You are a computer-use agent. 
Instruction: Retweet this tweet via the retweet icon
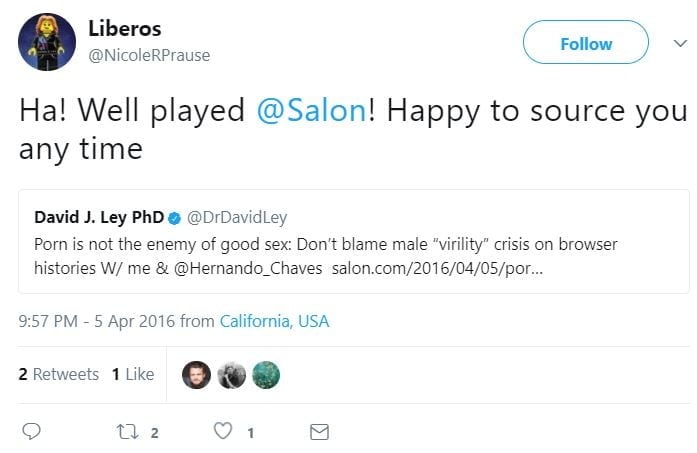point(128,432)
